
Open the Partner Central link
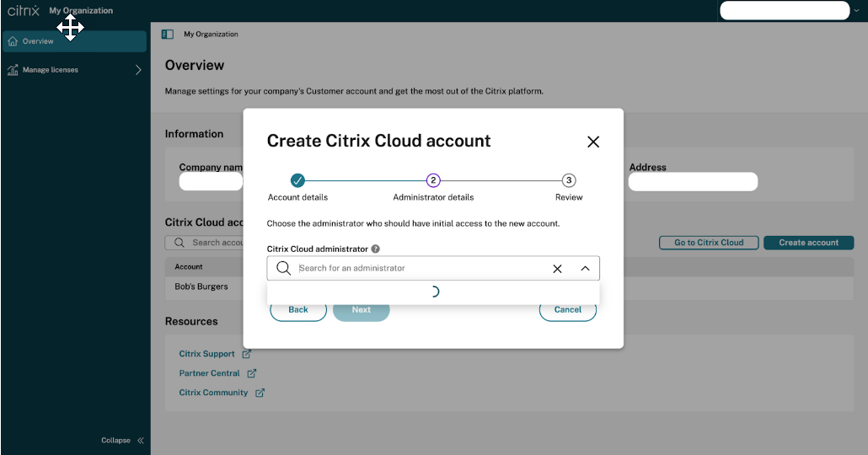pyautogui.click(x=209, y=373)
